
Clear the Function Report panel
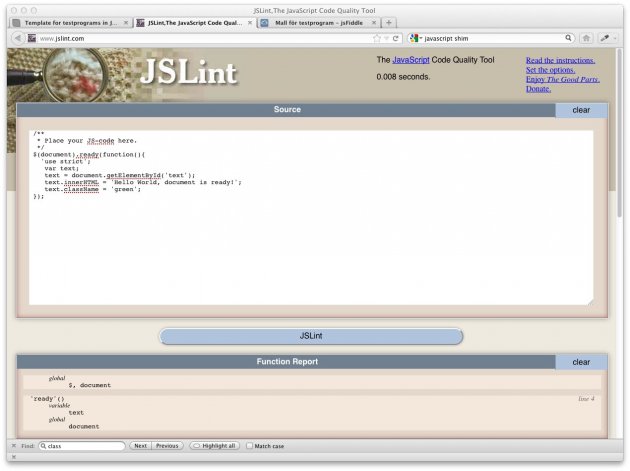point(581,362)
